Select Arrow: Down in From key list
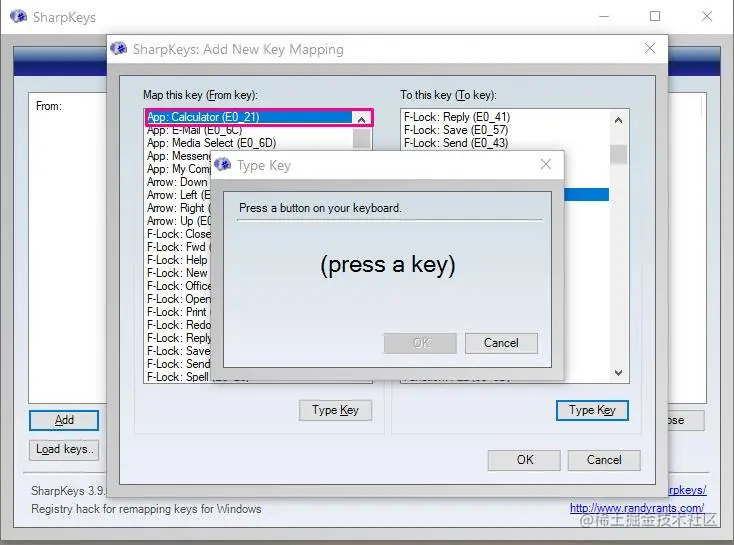 click(178, 182)
